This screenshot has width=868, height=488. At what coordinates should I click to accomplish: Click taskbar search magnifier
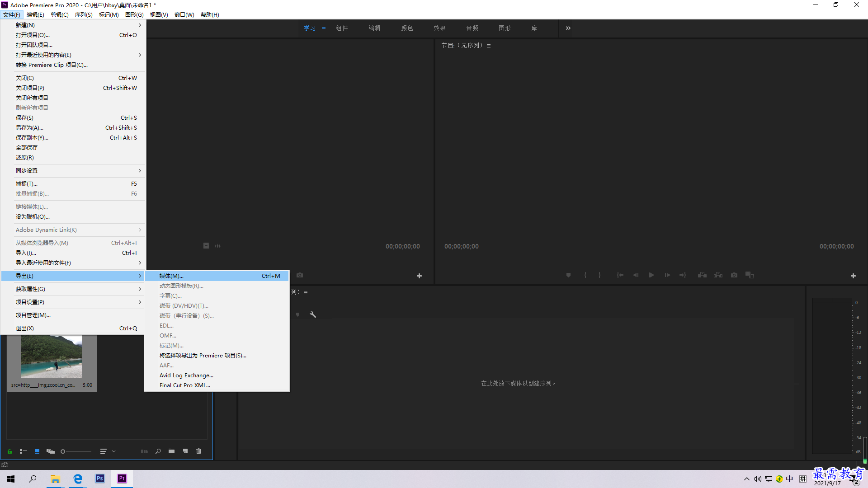(x=33, y=479)
